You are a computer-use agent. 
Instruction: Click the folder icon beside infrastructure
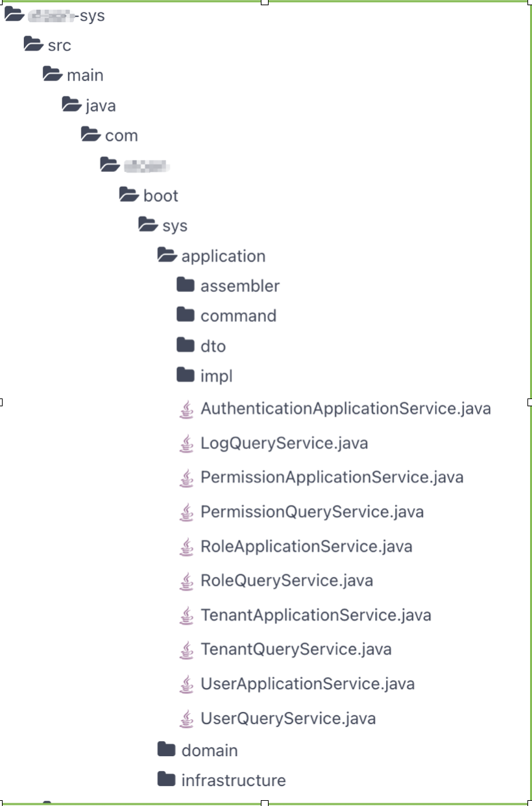pyautogui.click(x=167, y=779)
